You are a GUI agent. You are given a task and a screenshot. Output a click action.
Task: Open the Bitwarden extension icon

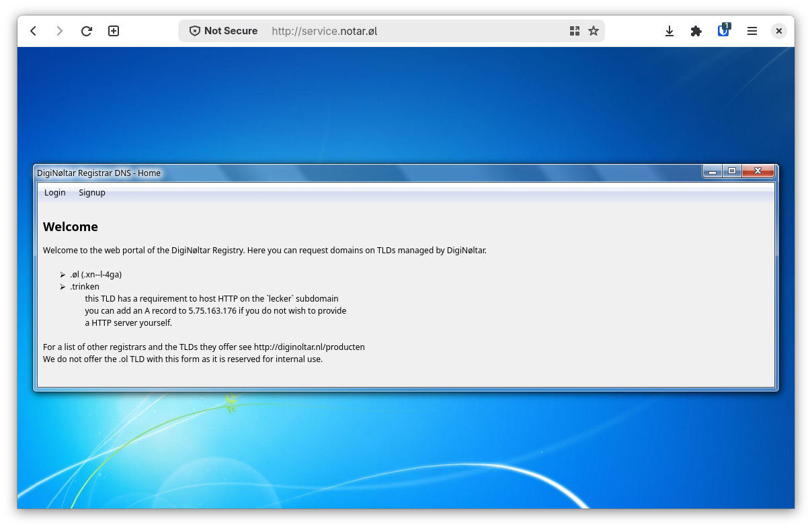click(724, 30)
